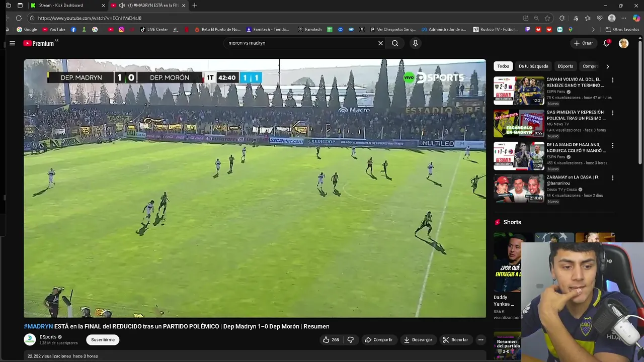The width and height of the screenshot is (644, 362).
Task: Toggle the Suscribirme subscribe button
Action: [x=103, y=340]
